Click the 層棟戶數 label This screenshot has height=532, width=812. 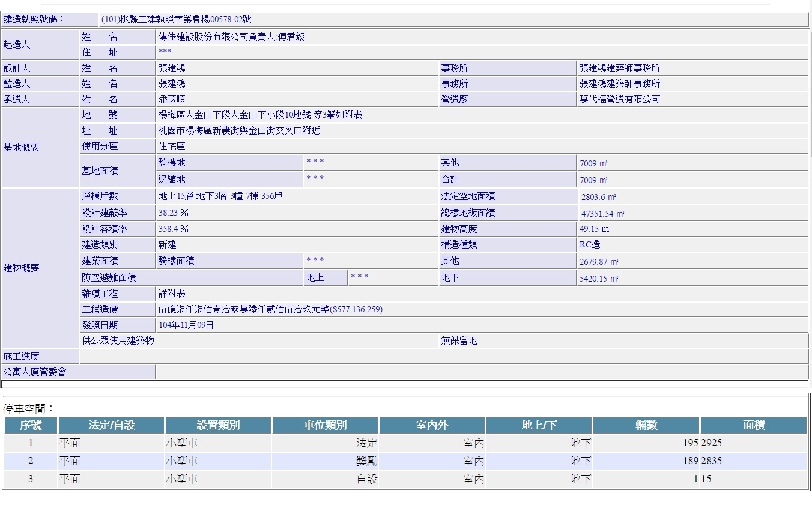(x=100, y=196)
